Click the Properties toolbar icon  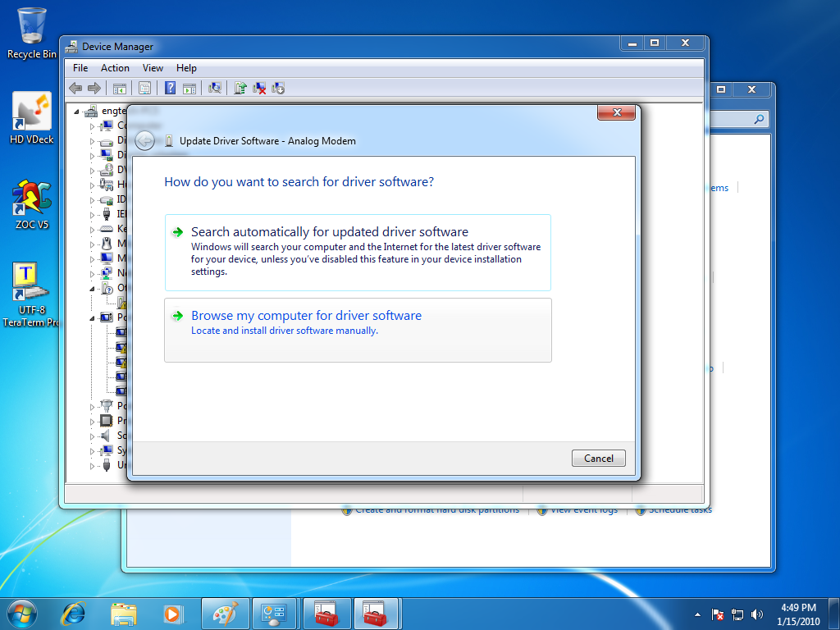coord(144,88)
